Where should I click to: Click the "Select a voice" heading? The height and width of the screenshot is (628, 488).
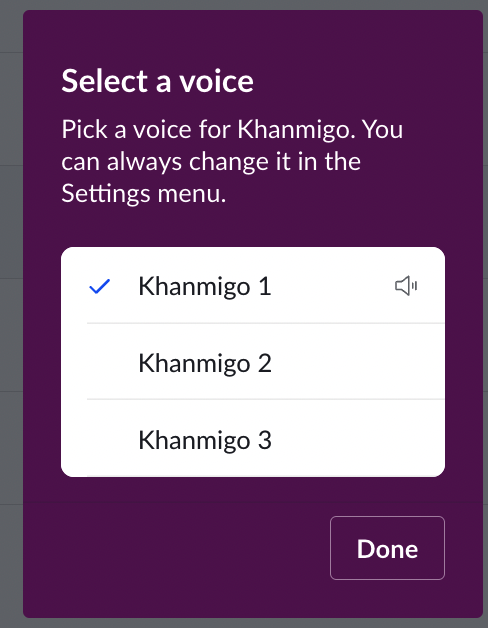click(157, 81)
